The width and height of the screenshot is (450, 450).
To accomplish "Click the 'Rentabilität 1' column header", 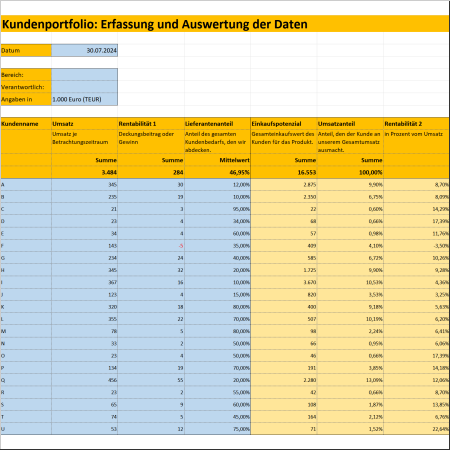I will [x=151, y=124].
